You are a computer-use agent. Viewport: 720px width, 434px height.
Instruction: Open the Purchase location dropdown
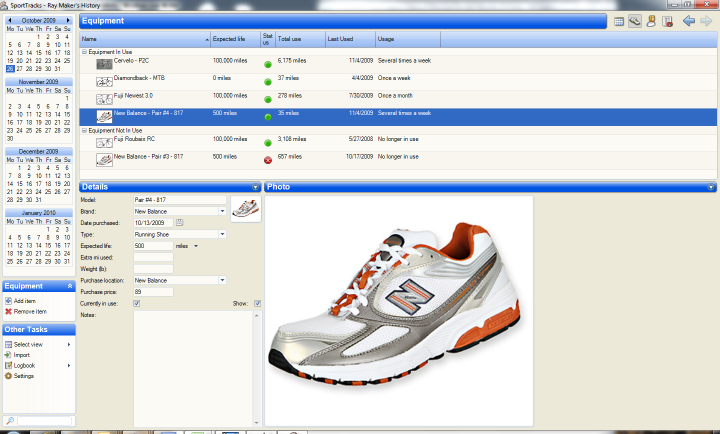222,280
